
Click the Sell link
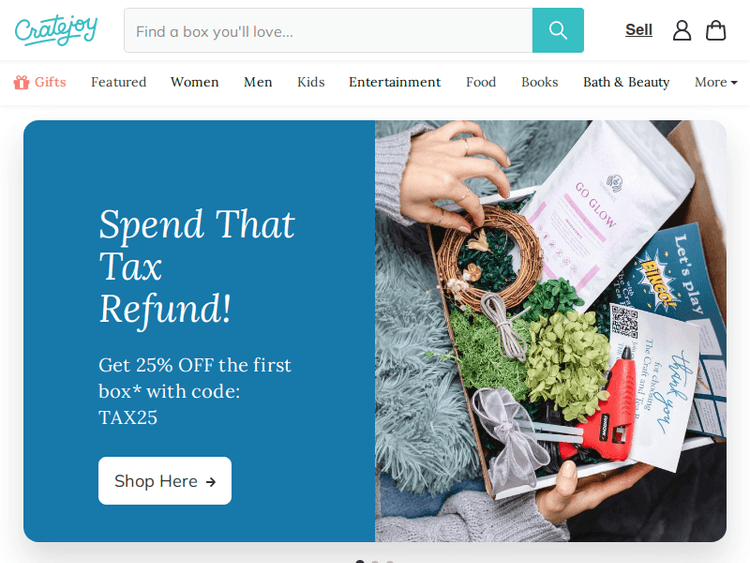tap(639, 30)
